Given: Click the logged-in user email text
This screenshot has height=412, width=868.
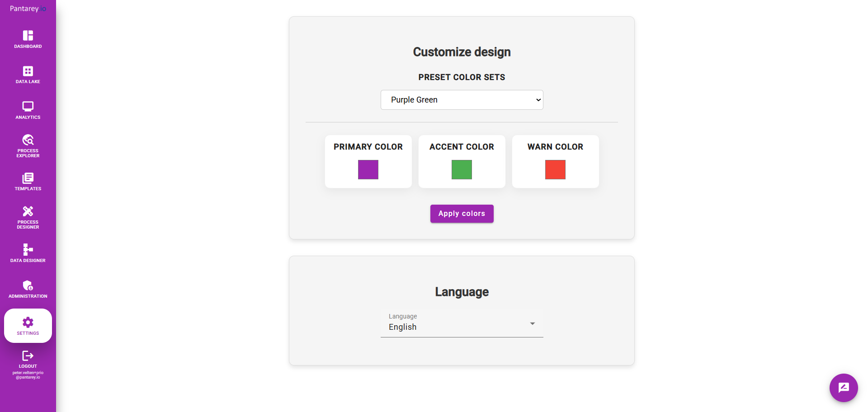Looking at the screenshot, I should click(x=28, y=375).
